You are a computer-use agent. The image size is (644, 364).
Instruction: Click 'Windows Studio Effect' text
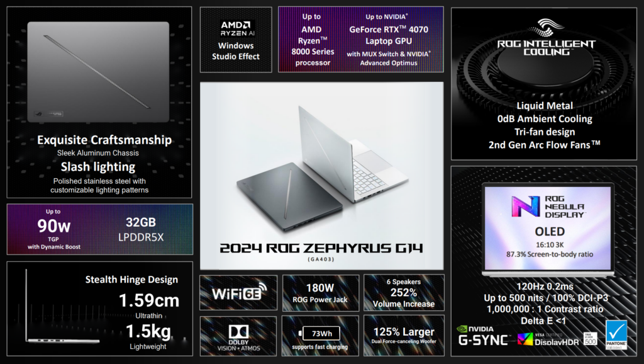[x=236, y=51]
